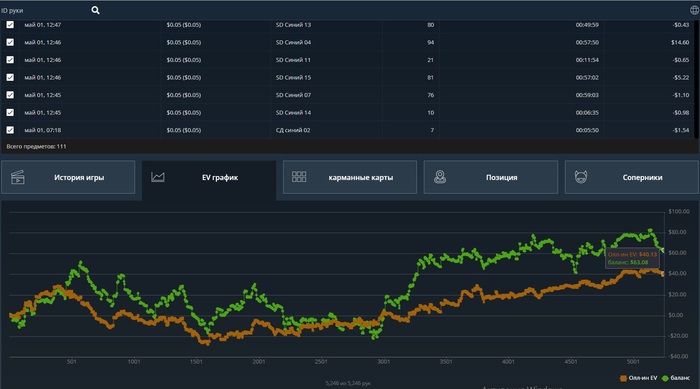Click the 00:57:02 duration cell
The image size is (700, 389).
point(587,77)
